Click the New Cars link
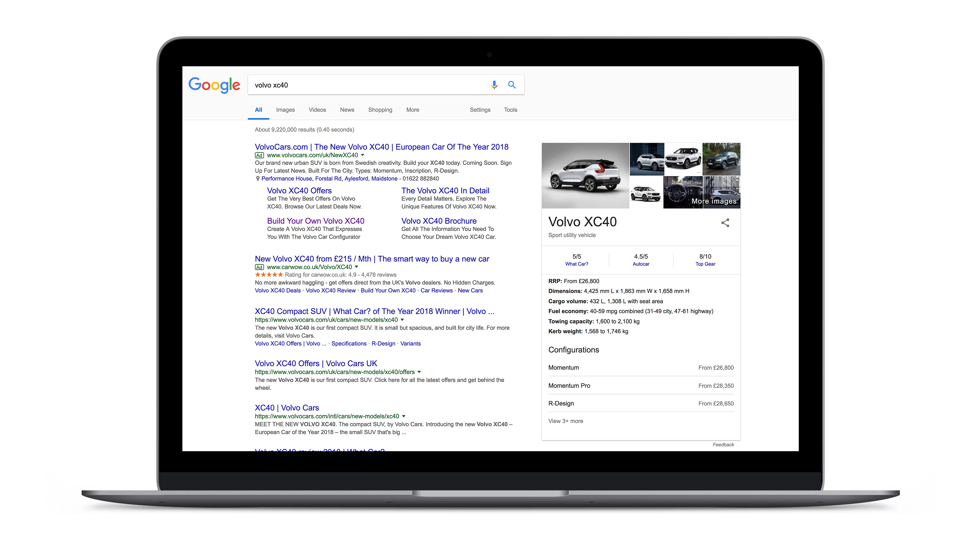The width and height of the screenshot is (980, 554). tap(470, 290)
